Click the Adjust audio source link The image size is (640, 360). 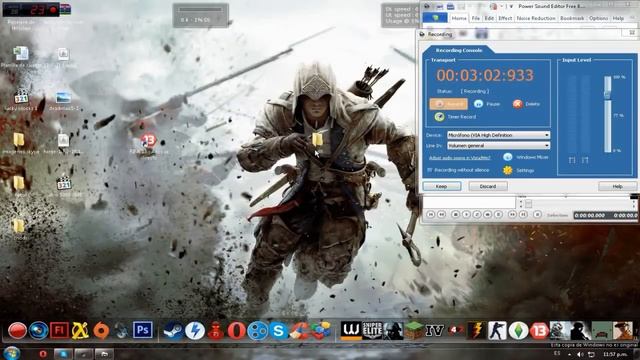460,158
